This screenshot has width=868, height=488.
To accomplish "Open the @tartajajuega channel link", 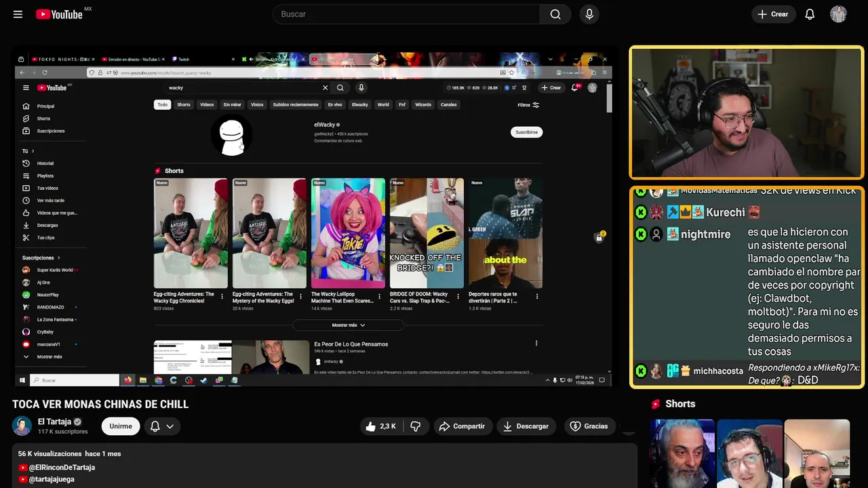I will pos(52,479).
